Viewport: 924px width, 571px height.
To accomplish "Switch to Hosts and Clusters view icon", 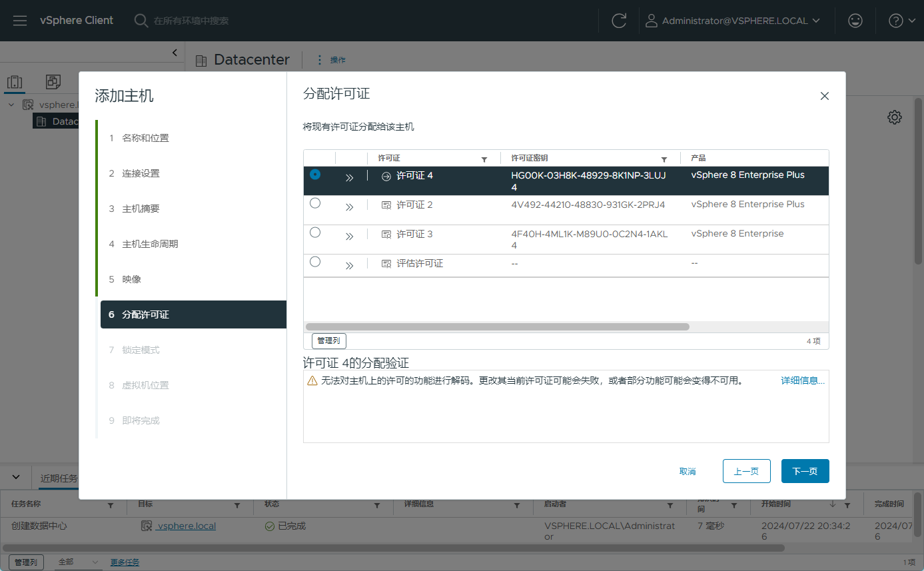I will coord(15,82).
